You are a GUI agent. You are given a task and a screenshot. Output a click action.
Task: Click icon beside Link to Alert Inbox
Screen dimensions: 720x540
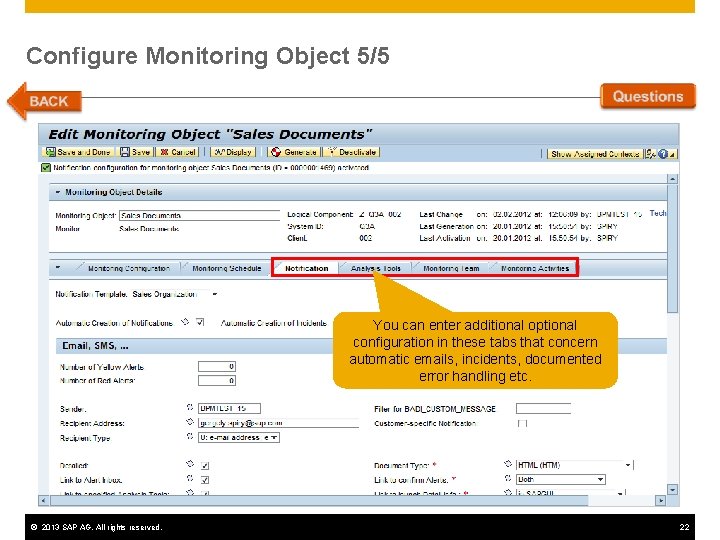(190, 478)
